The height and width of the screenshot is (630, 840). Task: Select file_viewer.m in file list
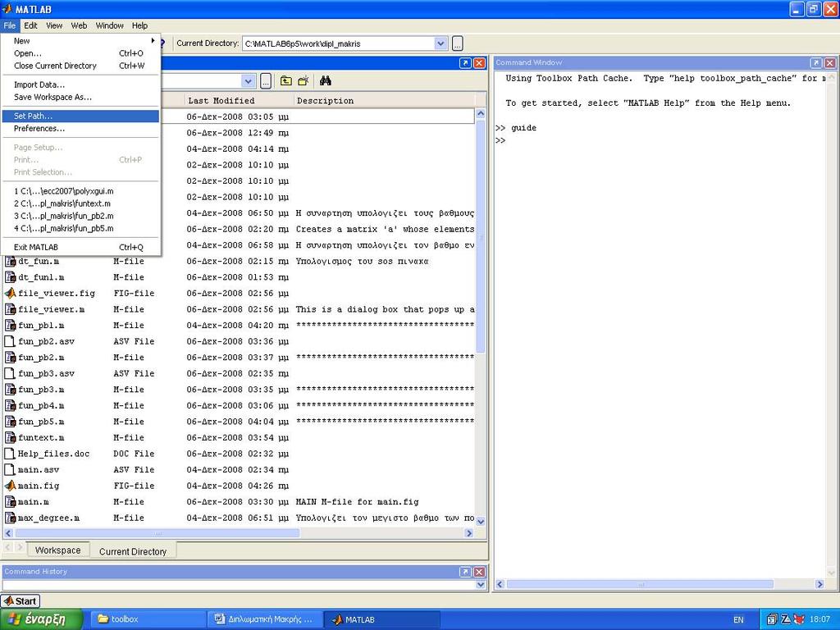(51, 309)
